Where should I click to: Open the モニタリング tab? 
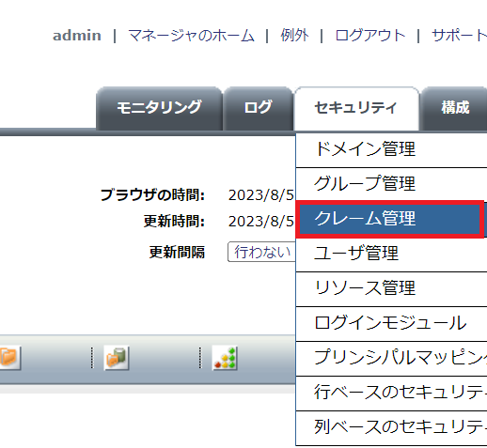(x=159, y=108)
